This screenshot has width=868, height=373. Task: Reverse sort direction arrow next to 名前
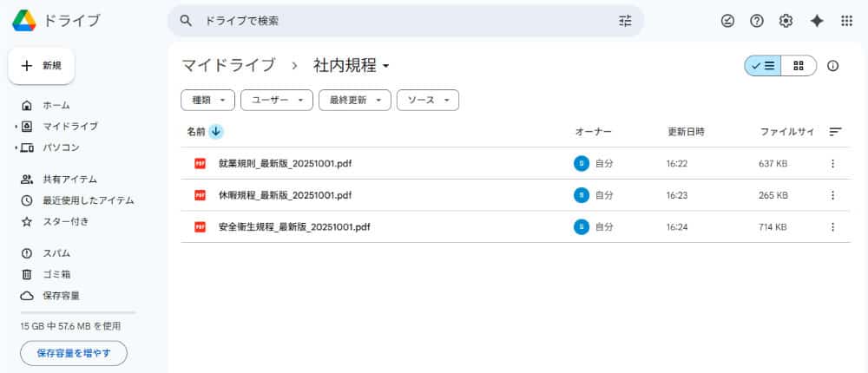(x=216, y=132)
